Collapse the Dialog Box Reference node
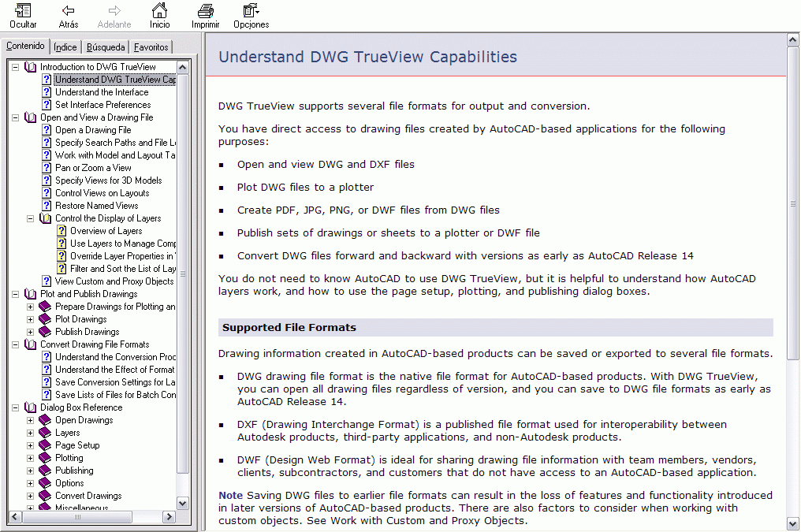Screen dimensions: 801x532 pyautogui.click(x=15, y=407)
